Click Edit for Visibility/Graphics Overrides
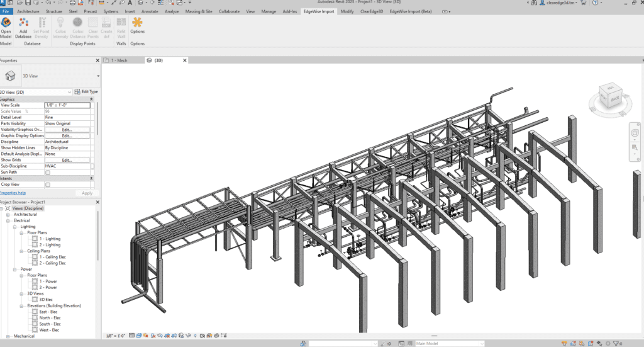 click(x=67, y=130)
